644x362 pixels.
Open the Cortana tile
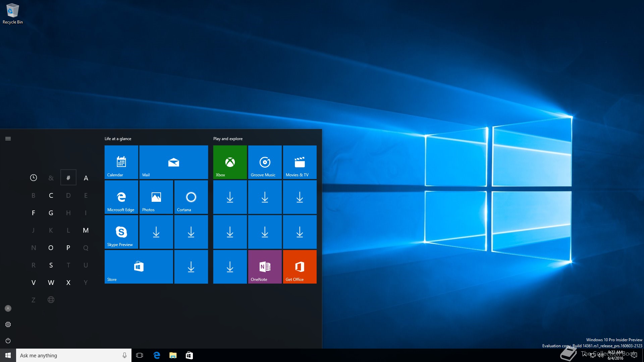pos(191,197)
